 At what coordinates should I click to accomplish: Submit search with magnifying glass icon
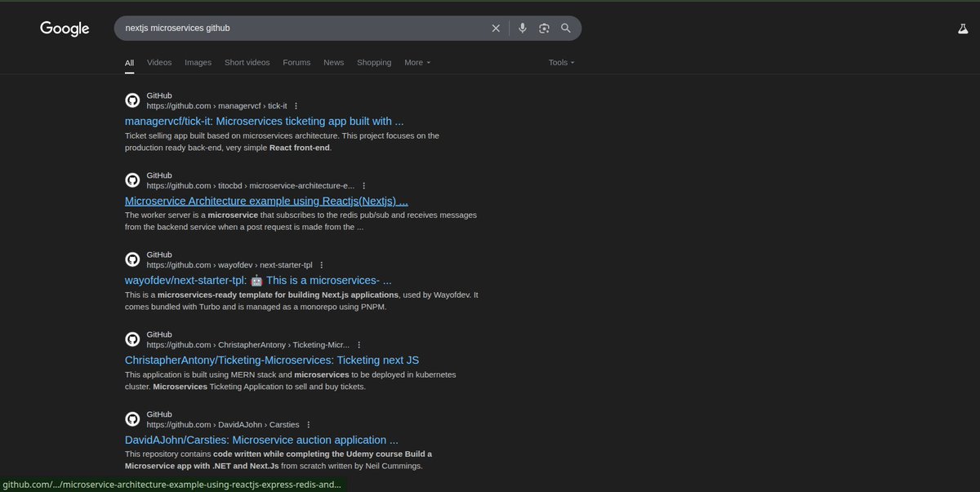pyautogui.click(x=566, y=28)
